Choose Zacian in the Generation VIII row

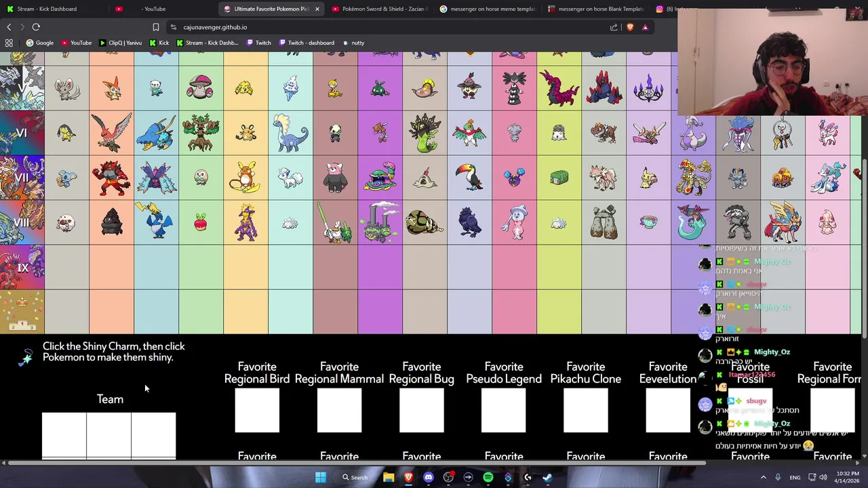(783, 222)
